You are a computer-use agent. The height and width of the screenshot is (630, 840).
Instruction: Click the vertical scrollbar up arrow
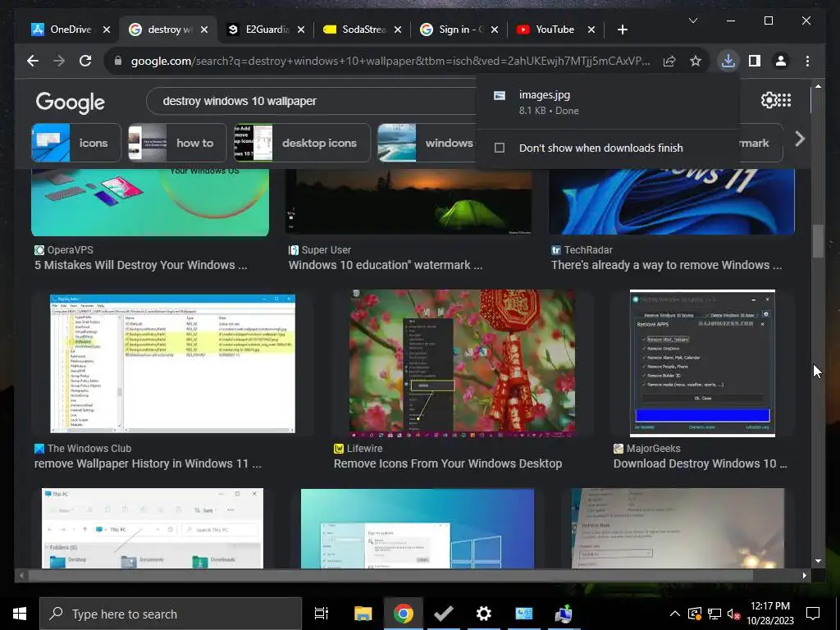818,85
